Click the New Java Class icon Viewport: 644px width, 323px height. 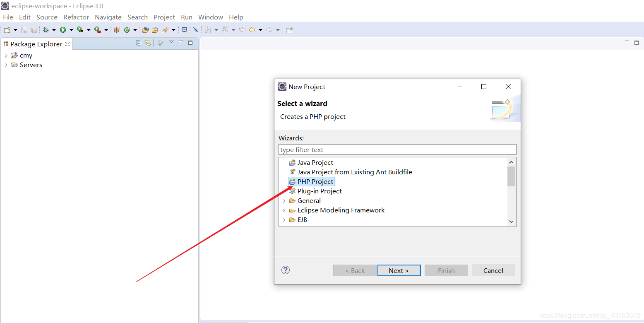pos(127,30)
